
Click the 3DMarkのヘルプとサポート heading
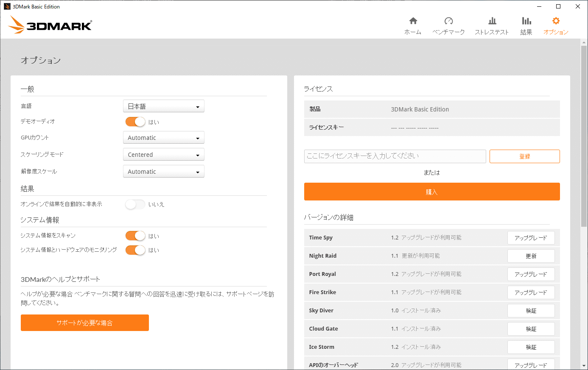coord(61,279)
